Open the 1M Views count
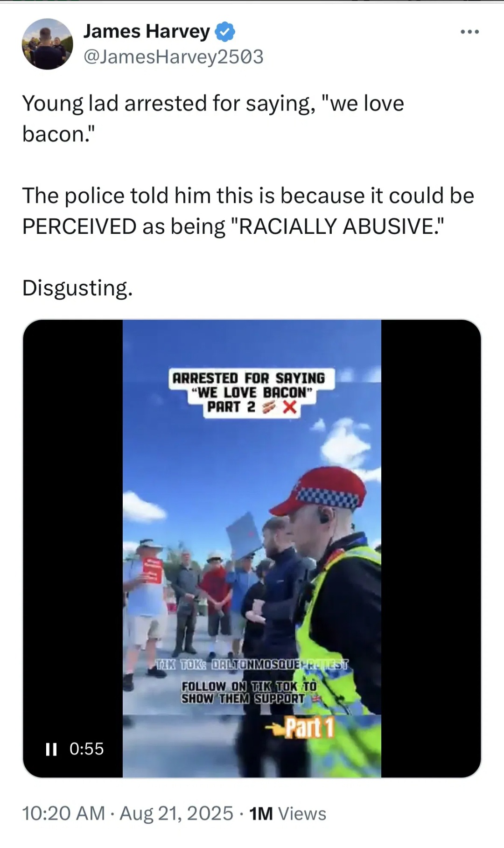 (287, 813)
